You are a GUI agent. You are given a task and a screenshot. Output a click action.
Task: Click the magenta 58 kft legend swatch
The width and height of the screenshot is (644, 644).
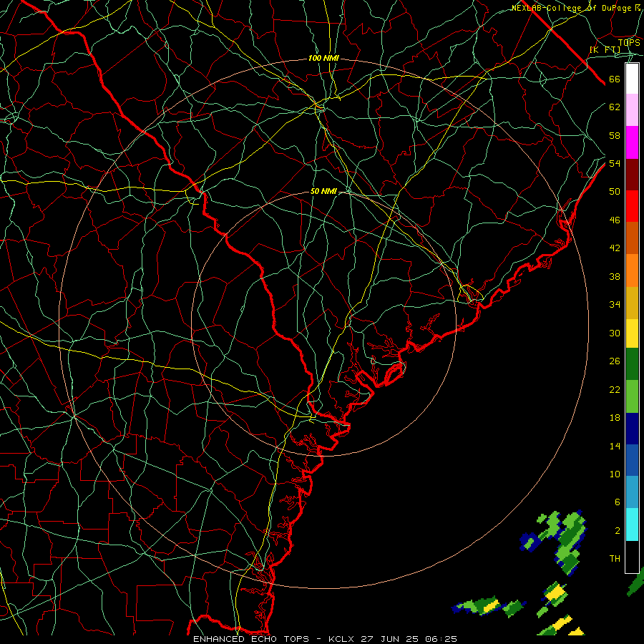(632, 142)
